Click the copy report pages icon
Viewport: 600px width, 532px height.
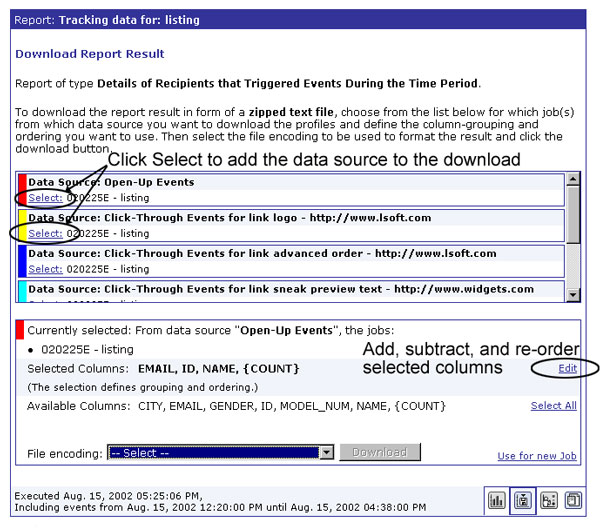pyautogui.click(x=573, y=500)
